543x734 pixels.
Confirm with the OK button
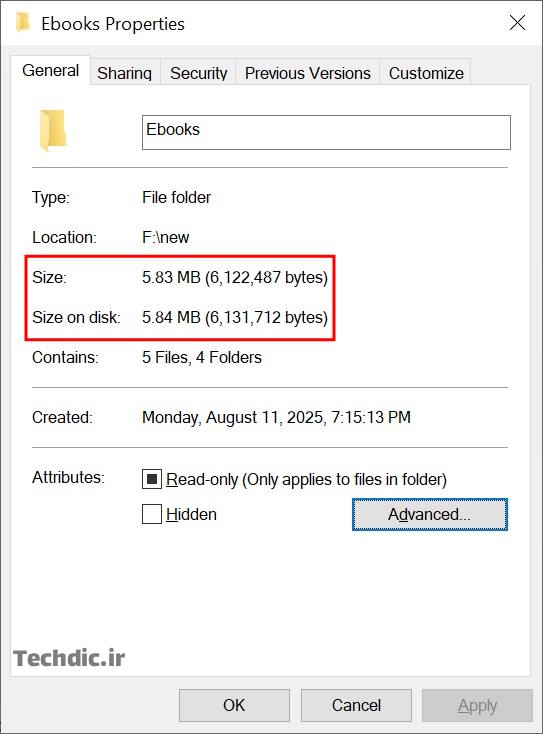click(x=234, y=705)
